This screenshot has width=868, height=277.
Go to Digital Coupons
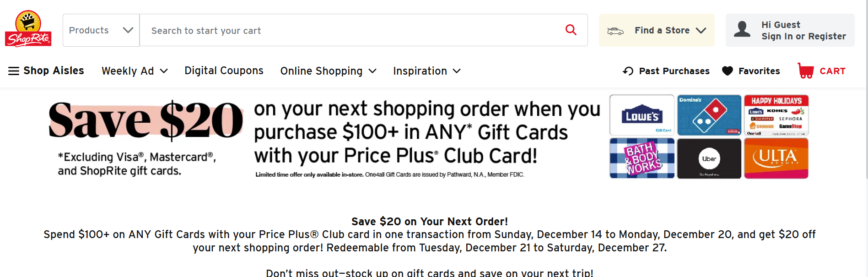coord(224,71)
